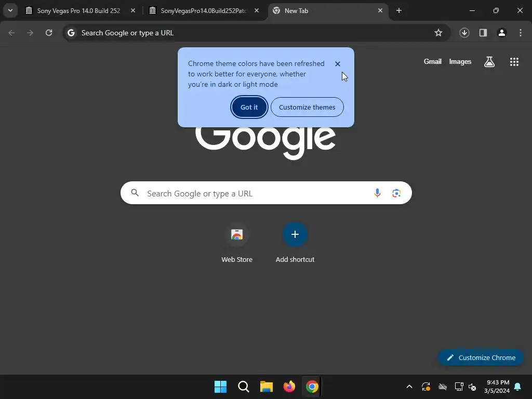Image resolution: width=532 pixels, height=399 pixels.
Task: Click the Google search box
Action: tap(266, 193)
